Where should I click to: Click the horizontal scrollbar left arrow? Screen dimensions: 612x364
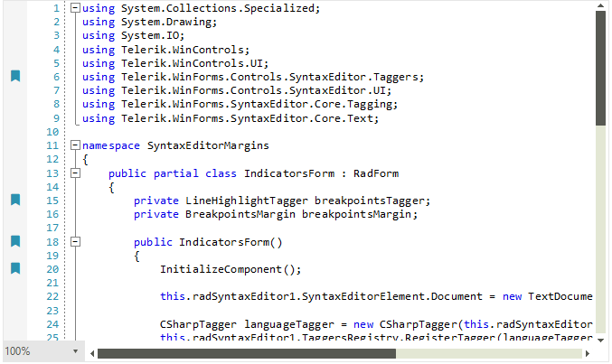92,353
